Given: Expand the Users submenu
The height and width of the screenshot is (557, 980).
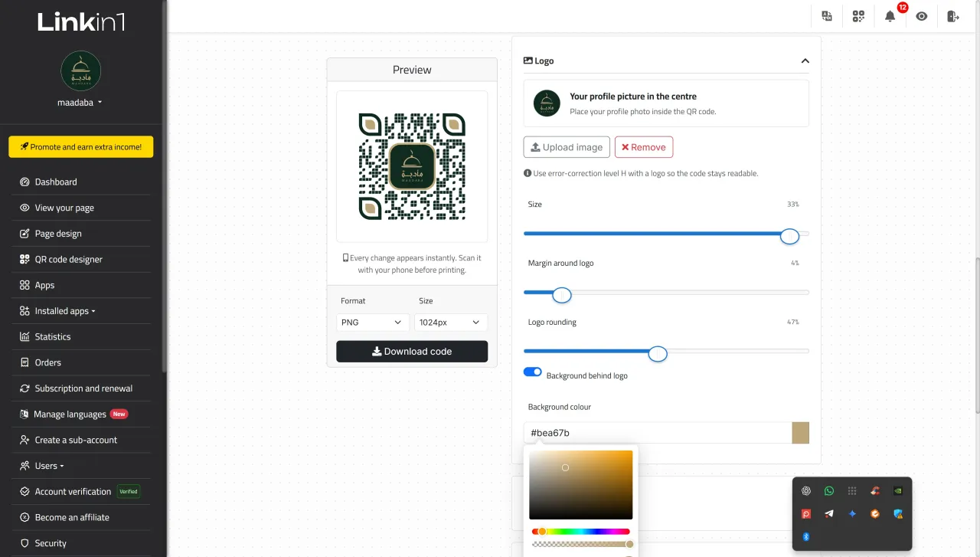Looking at the screenshot, I should coord(50,466).
